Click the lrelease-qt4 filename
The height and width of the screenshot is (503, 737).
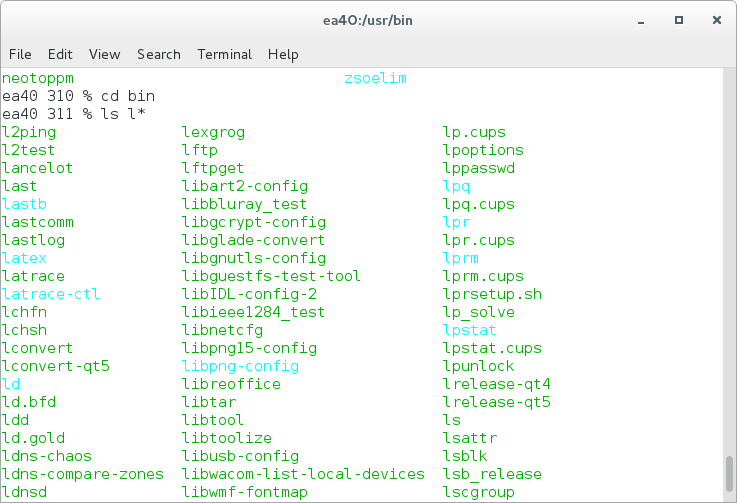coord(496,384)
